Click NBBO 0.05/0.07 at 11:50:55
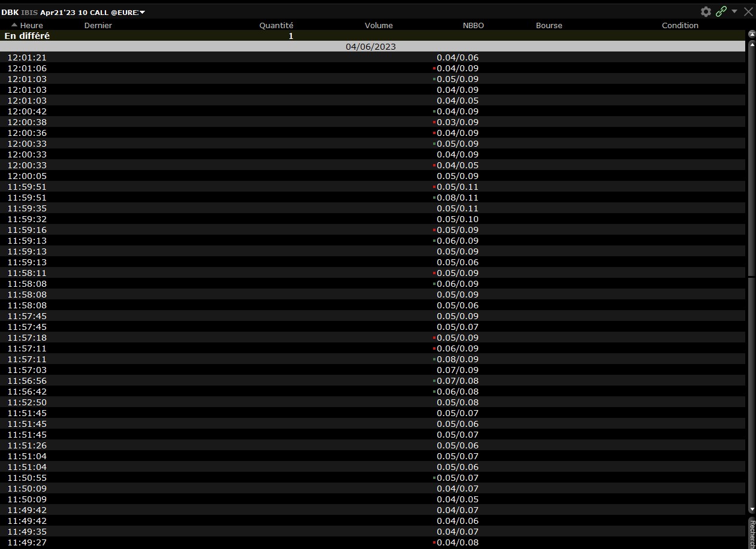The height and width of the screenshot is (549, 756). tap(458, 478)
